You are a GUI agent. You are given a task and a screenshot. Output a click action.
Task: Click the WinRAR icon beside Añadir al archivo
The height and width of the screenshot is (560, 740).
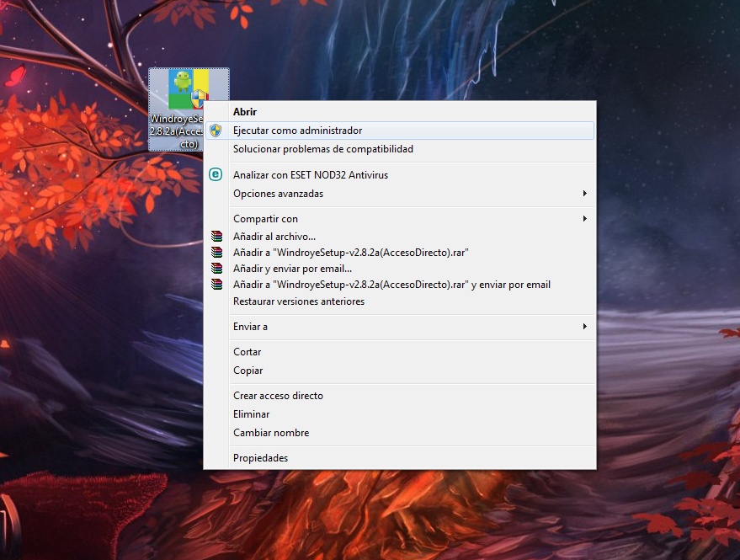coord(217,237)
